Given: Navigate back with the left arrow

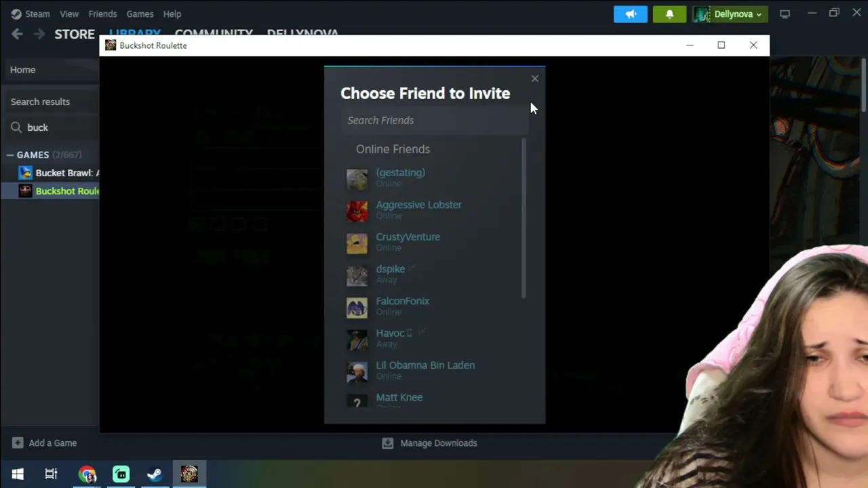Looking at the screenshot, I should point(17,34).
